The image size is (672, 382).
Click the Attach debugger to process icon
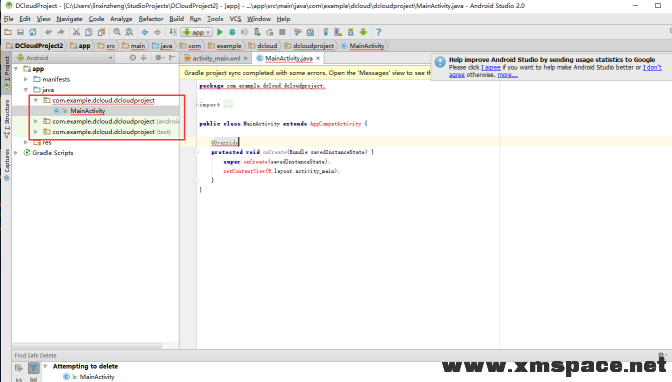click(x=257, y=32)
